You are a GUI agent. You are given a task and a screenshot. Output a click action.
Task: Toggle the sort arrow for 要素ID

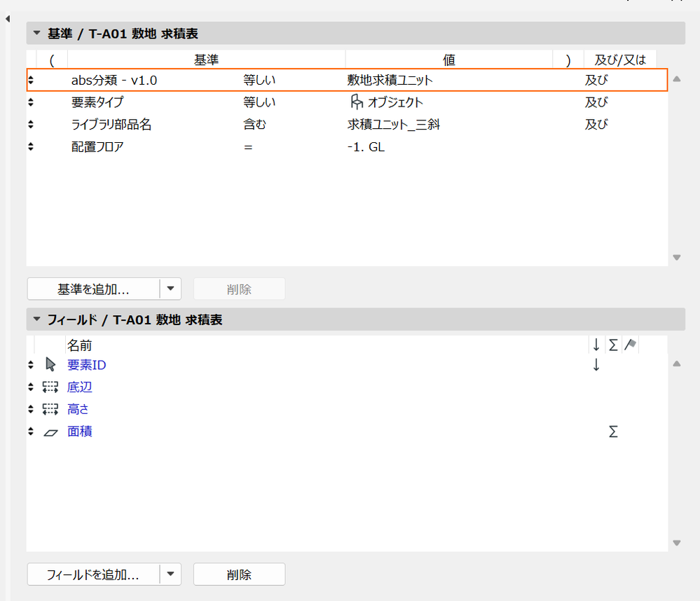596,364
